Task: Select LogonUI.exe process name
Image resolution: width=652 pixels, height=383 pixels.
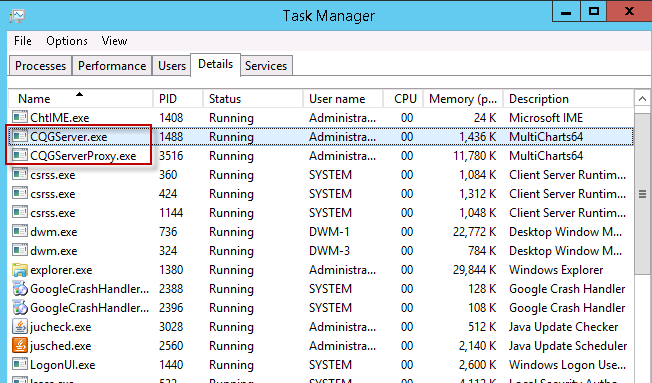Action: coord(62,365)
